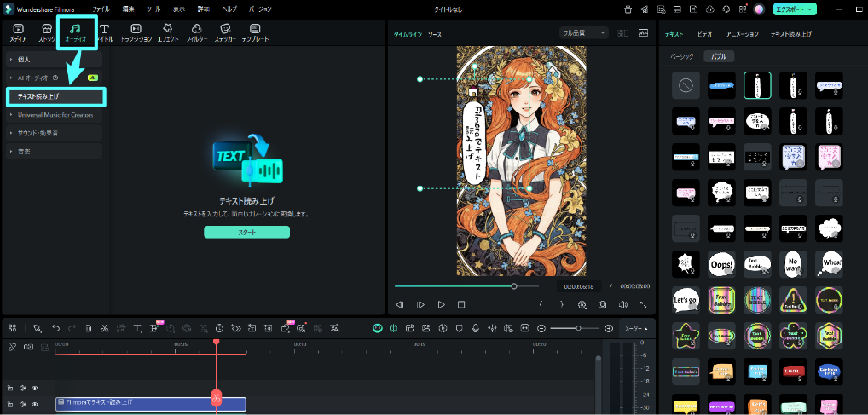Click the undo arrow in timeline toolbar
868x415 pixels.
55,328
